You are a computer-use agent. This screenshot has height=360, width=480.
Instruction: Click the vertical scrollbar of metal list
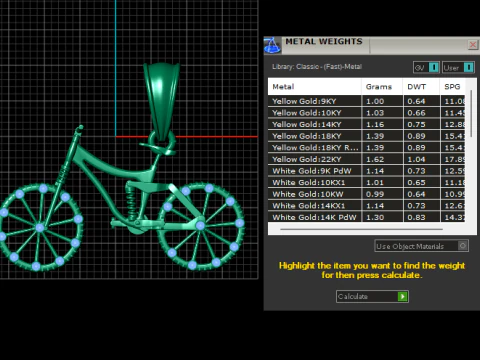471,113
